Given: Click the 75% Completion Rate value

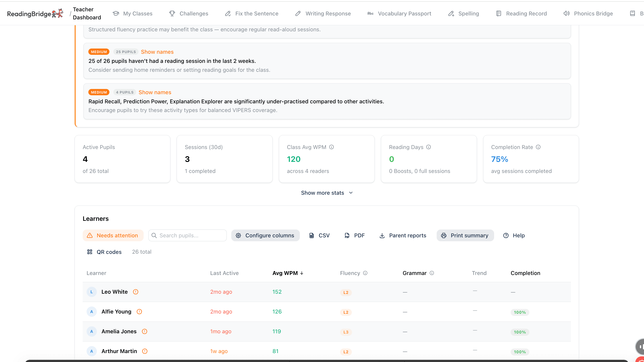Looking at the screenshot, I should [500, 159].
